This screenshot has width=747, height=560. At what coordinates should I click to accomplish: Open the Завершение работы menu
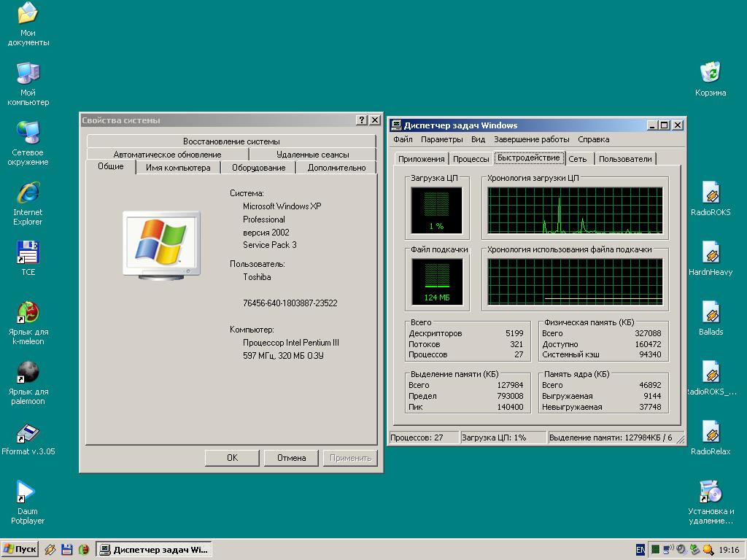click(531, 139)
